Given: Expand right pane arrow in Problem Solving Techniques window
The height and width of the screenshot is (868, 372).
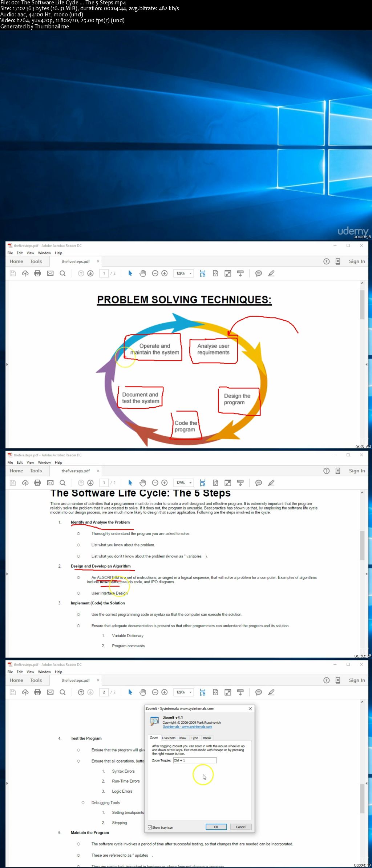Looking at the screenshot, I should 366,364.
